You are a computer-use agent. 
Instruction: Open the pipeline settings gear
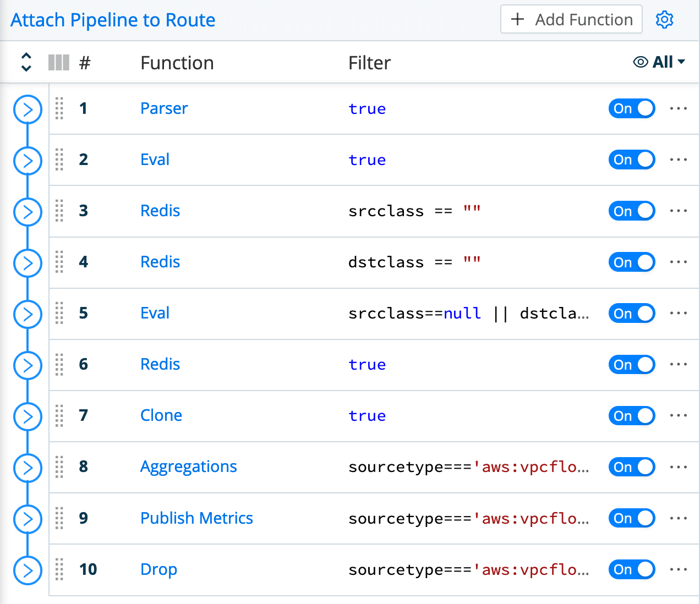(x=664, y=19)
